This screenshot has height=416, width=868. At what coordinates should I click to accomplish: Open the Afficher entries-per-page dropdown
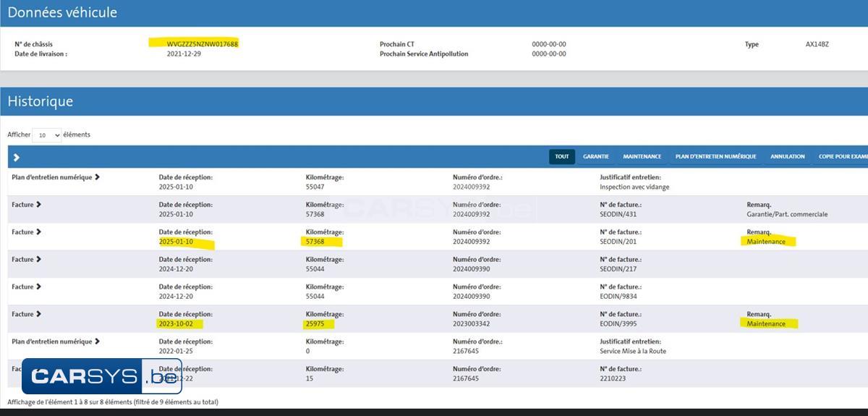[47, 135]
